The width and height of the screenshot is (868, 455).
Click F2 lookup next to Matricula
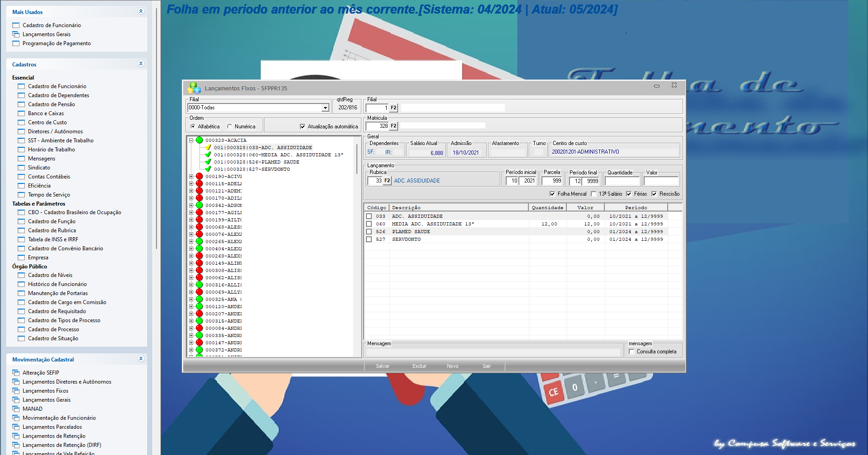point(394,126)
